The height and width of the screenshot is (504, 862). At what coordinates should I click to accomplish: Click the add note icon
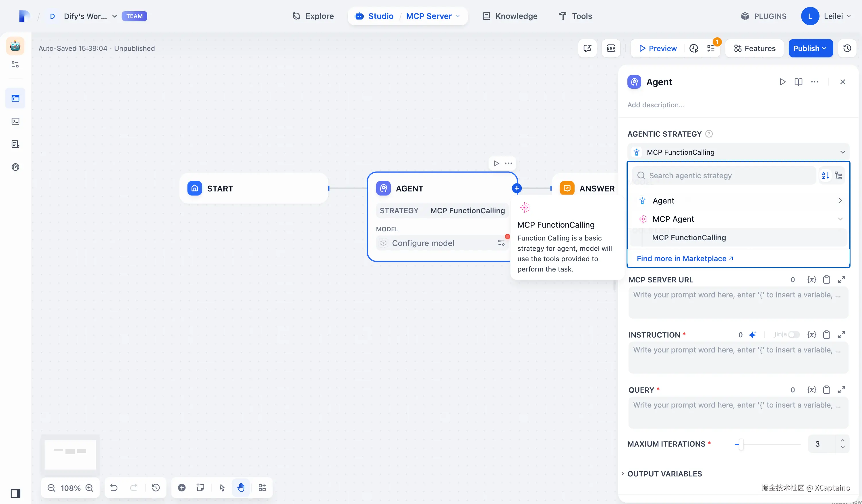pos(200,488)
